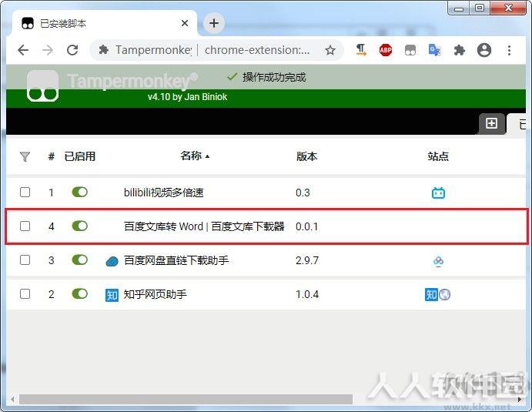Click the 知乎网页助手 script icon
Image resolution: width=532 pixels, height=412 pixels.
[112, 295]
